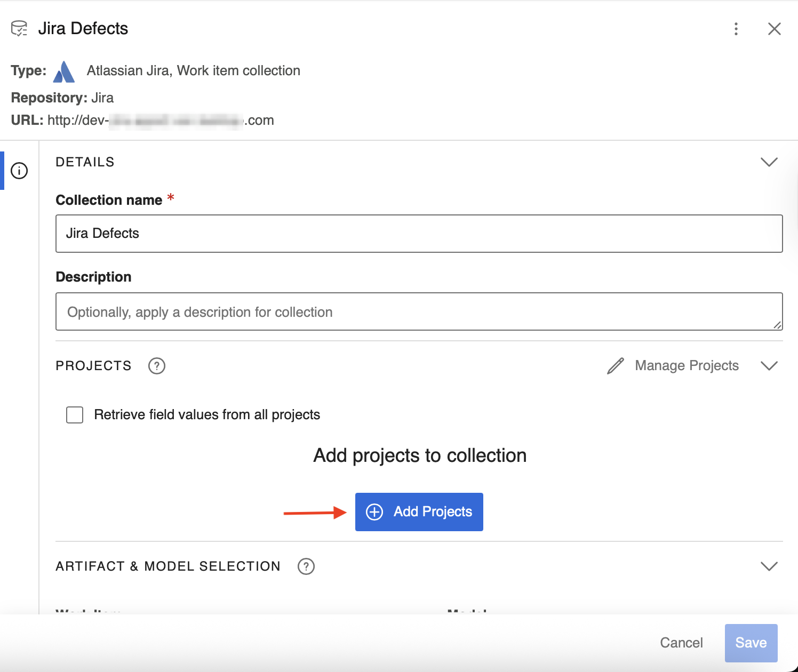The image size is (798, 672).
Task: Click the Manage Projects pencil icon
Action: click(x=615, y=366)
